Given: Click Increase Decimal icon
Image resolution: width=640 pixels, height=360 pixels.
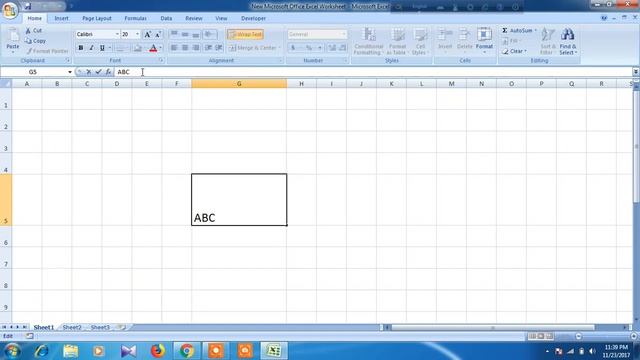Looking at the screenshot, I should tap(332, 48).
